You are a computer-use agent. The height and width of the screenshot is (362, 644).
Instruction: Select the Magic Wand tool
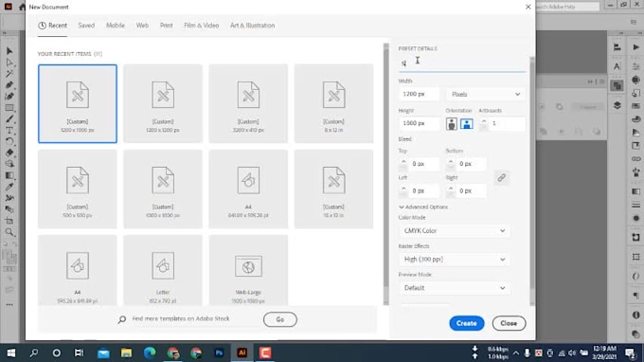pos(9,74)
